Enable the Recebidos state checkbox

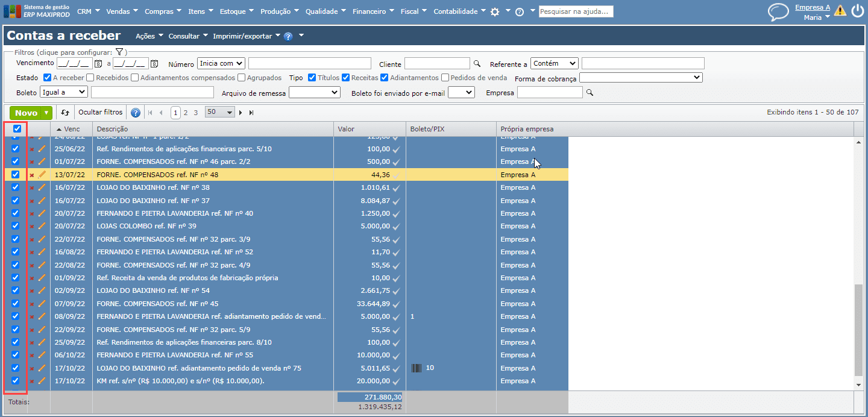click(x=90, y=78)
